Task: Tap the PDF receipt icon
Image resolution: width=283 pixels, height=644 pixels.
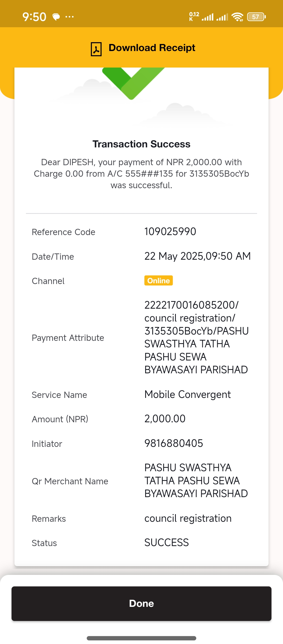Action: (x=96, y=49)
